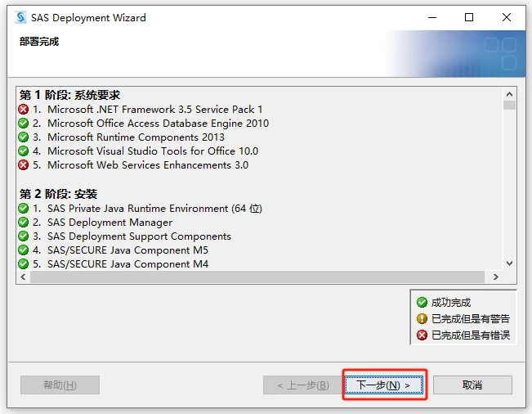Image resolution: width=532 pixels, height=414 pixels.
Task: Click horizontal scrollbar right arrow
Action: pyautogui.click(x=496, y=277)
